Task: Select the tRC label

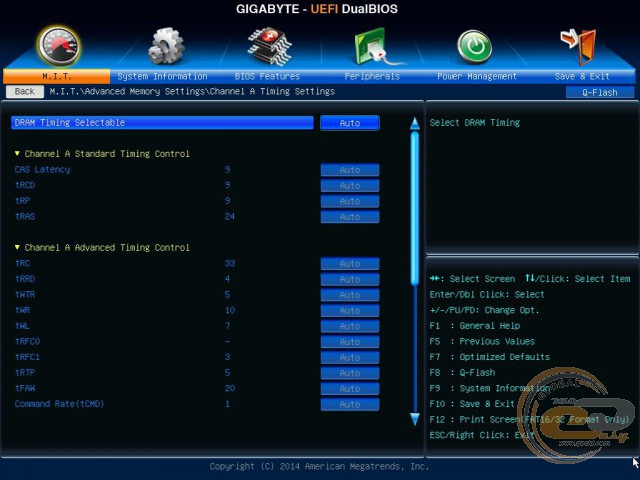Action: (22, 263)
